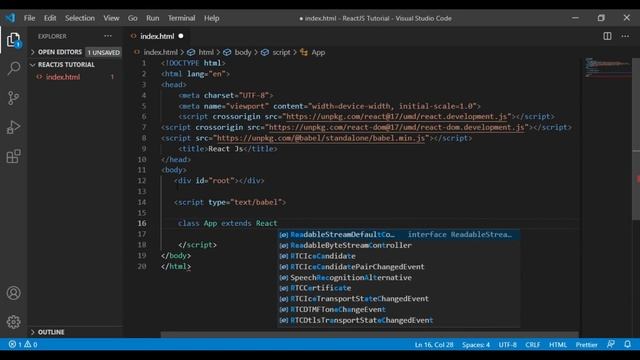This screenshot has width=640, height=360.
Task: Open the Accounts icon in activity bar
Action: [13, 293]
